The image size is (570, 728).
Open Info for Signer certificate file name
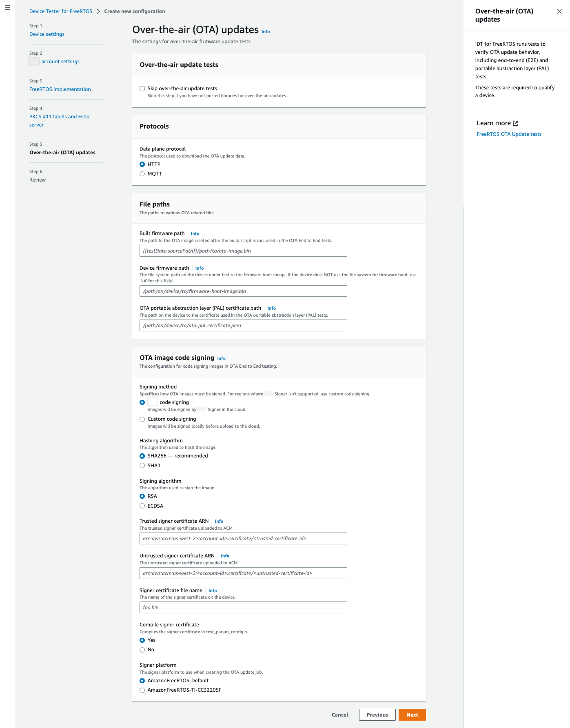click(x=213, y=591)
